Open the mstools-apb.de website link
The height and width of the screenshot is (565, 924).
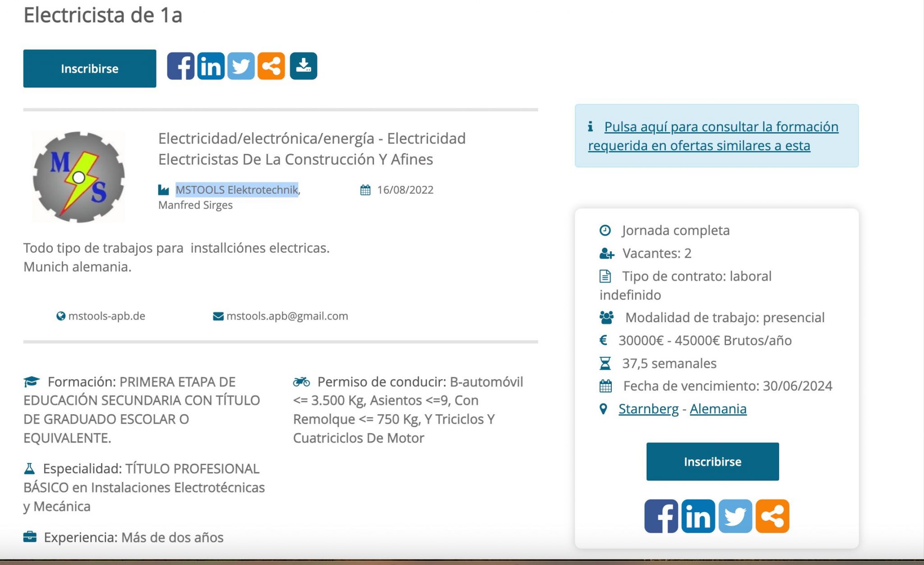(106, 316)
